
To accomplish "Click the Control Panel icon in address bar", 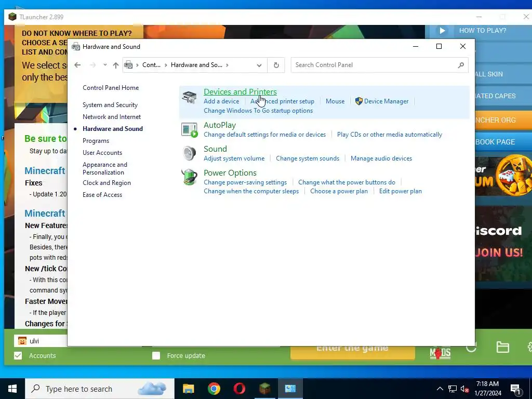I will [x=128, y=65].
